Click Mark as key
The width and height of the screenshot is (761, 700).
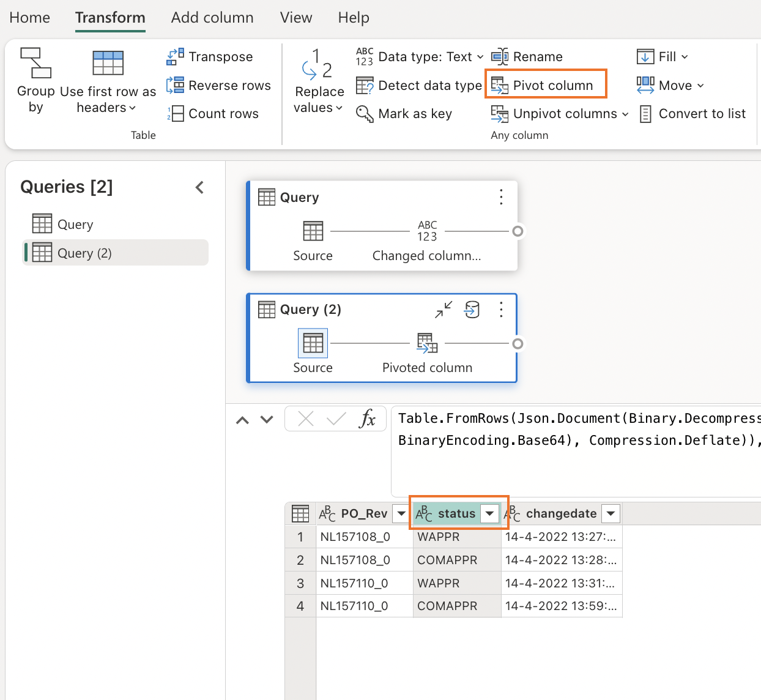(404, 113)
